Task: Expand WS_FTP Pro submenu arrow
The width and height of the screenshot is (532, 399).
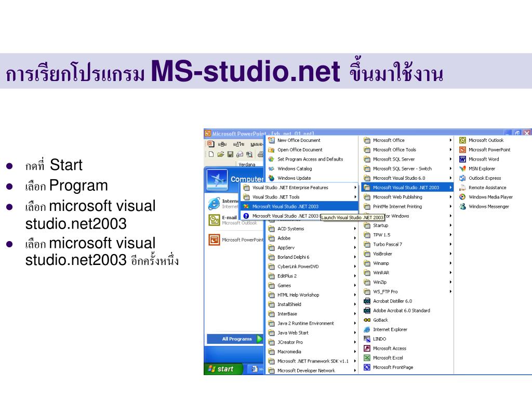Action: [450, 291]
